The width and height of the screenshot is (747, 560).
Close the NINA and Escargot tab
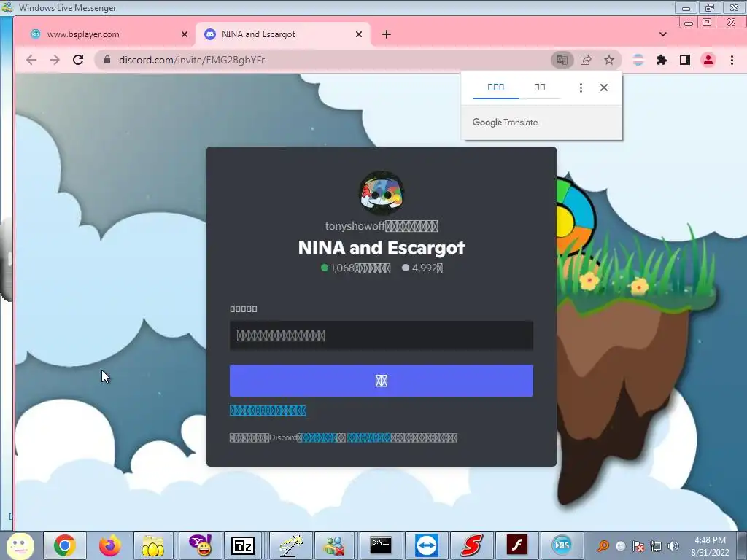coord(359,34)
